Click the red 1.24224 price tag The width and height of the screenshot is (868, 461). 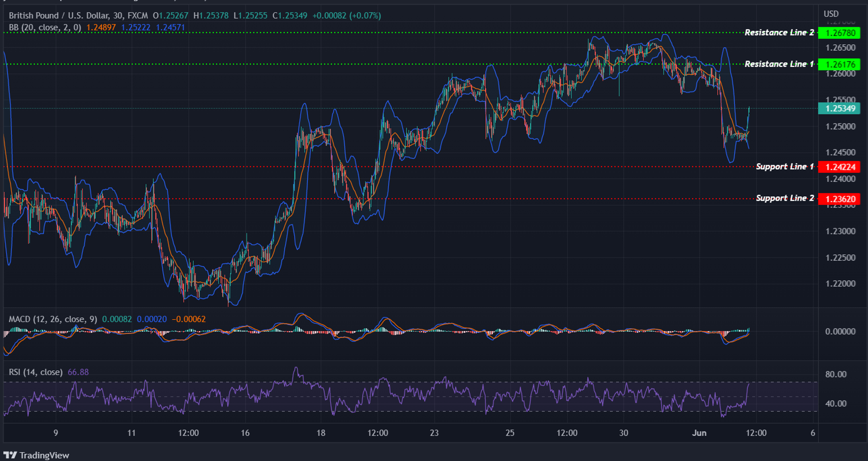tap(838, 167)
